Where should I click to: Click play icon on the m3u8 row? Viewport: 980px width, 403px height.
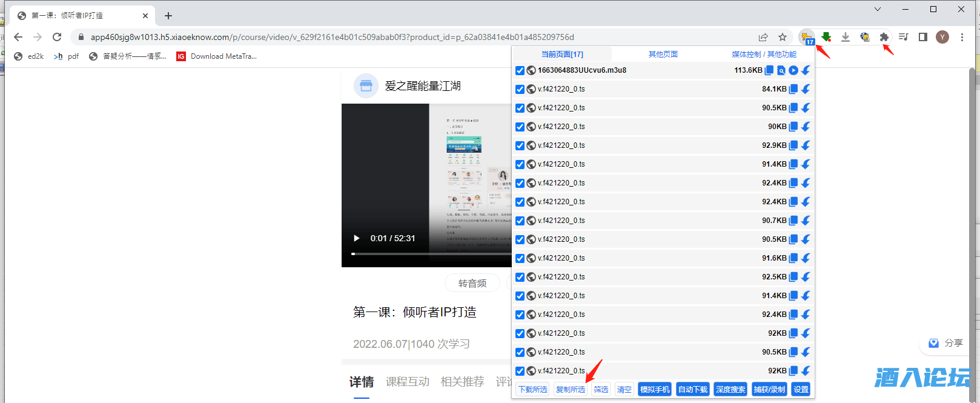793,70
